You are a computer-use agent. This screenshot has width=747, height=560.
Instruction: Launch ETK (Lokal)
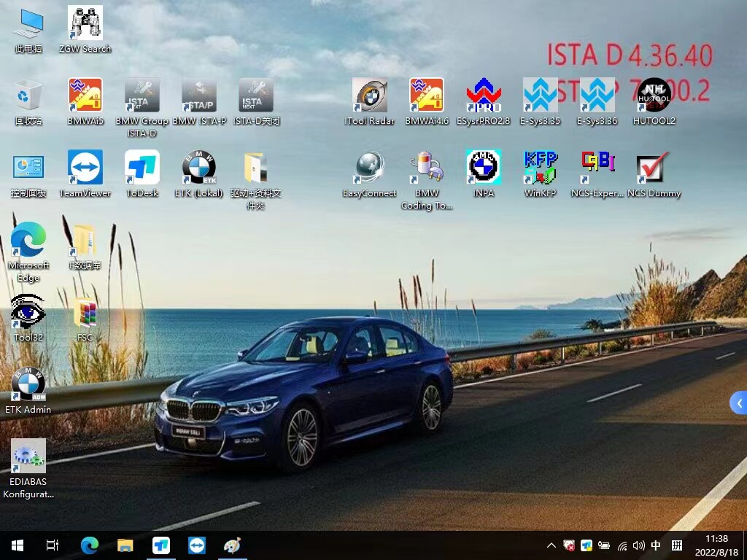point(199,174)
